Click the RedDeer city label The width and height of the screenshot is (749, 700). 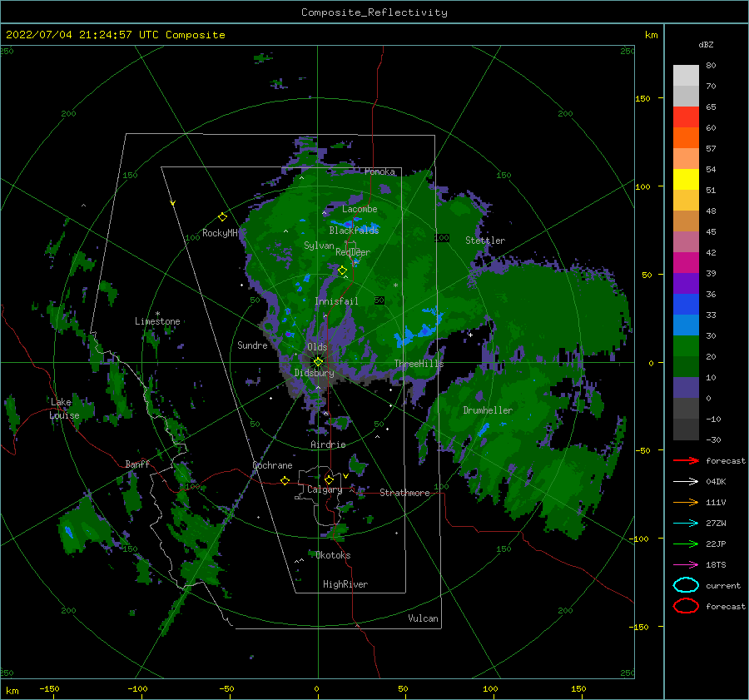(x=353, y=252)
